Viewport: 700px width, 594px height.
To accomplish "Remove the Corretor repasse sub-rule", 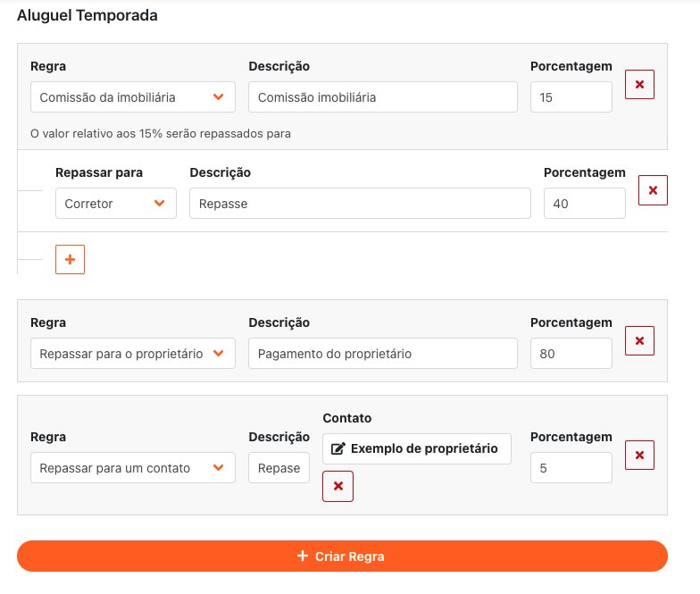I will click(x=653, y=190).
